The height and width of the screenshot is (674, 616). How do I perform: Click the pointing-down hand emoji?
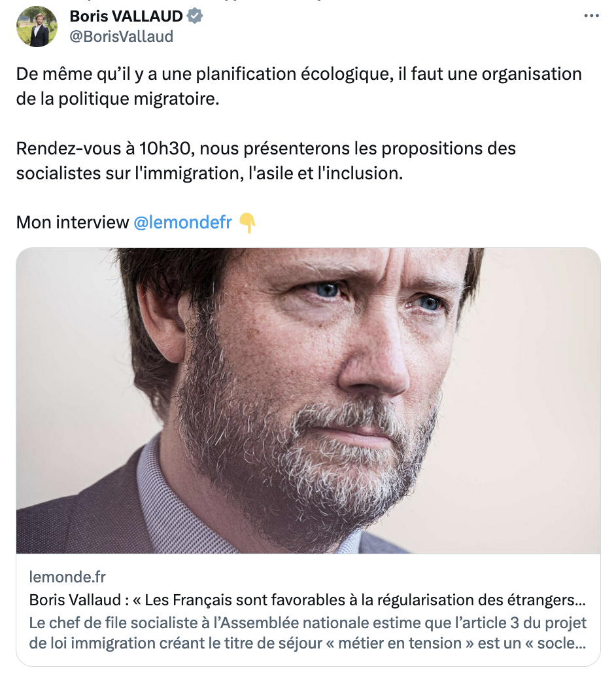(x=247, y=222)
